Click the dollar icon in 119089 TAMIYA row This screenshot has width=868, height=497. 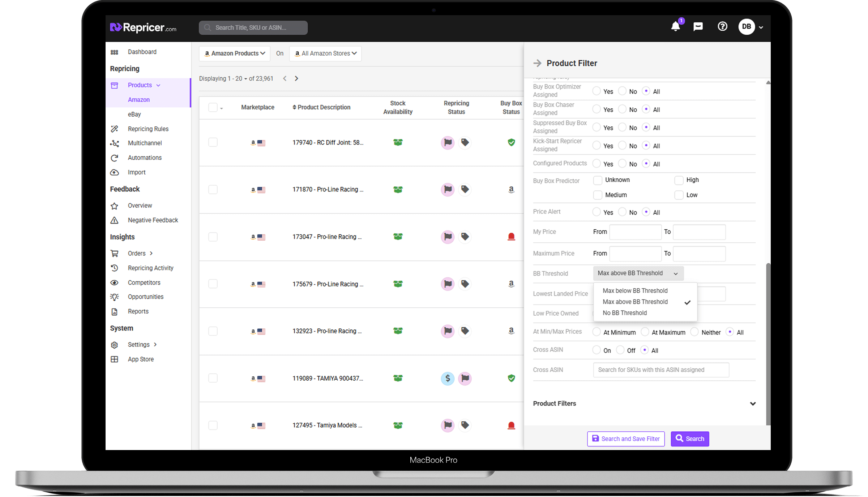pyautogui.click(x=448, y=378)
